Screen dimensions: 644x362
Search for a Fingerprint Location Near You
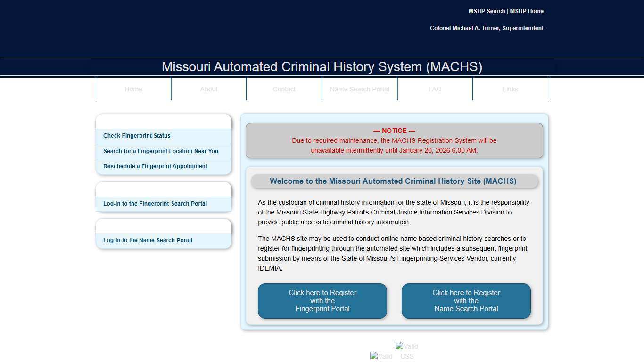click(x=161, y=151)
